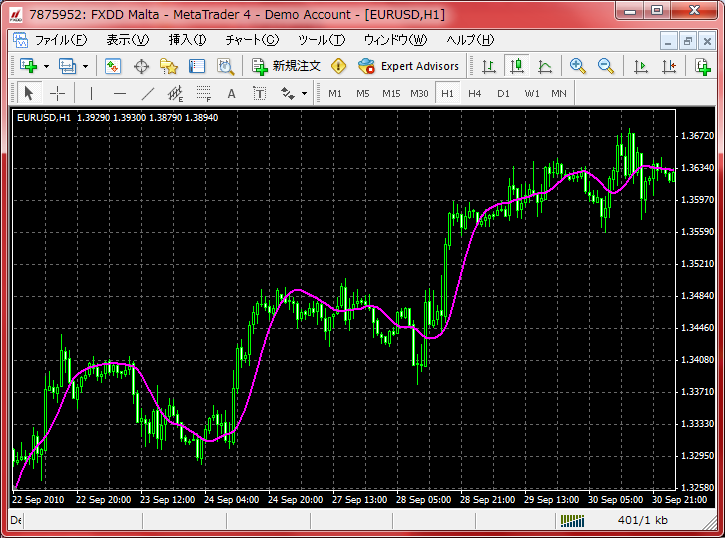Switch to M5 timeframe
The width and height of the screenshot is (725, 538).
[363, 93]
